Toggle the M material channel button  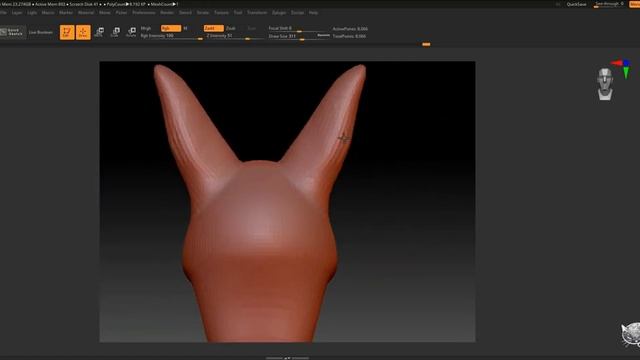[185, 28]
